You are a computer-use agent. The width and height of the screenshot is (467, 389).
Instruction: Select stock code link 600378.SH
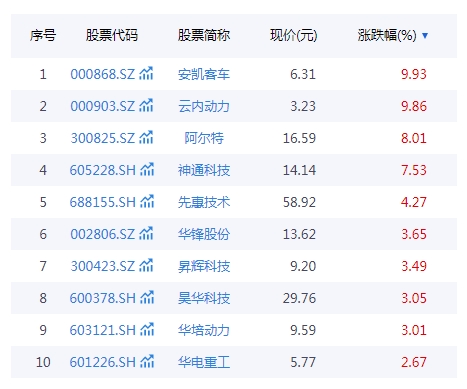[103, 298]
